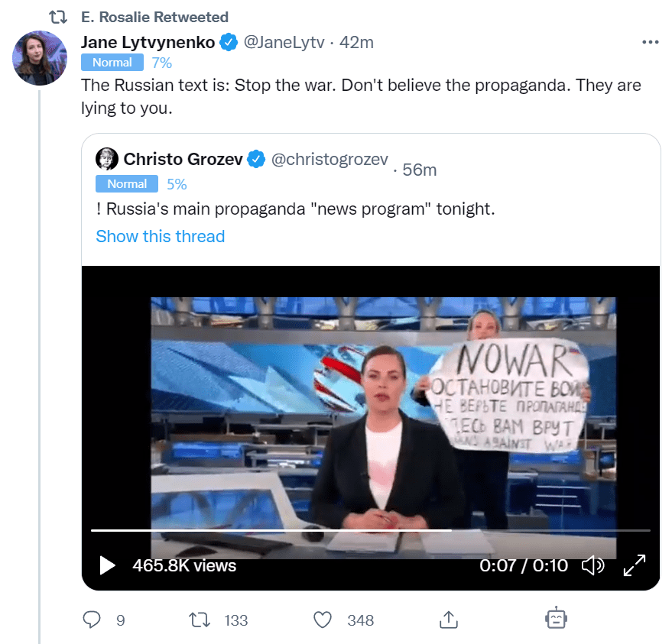Click the Normal badge next to 7%
Image resolution: width=672 pixels, height=644 pixels.
pos(112,63)
